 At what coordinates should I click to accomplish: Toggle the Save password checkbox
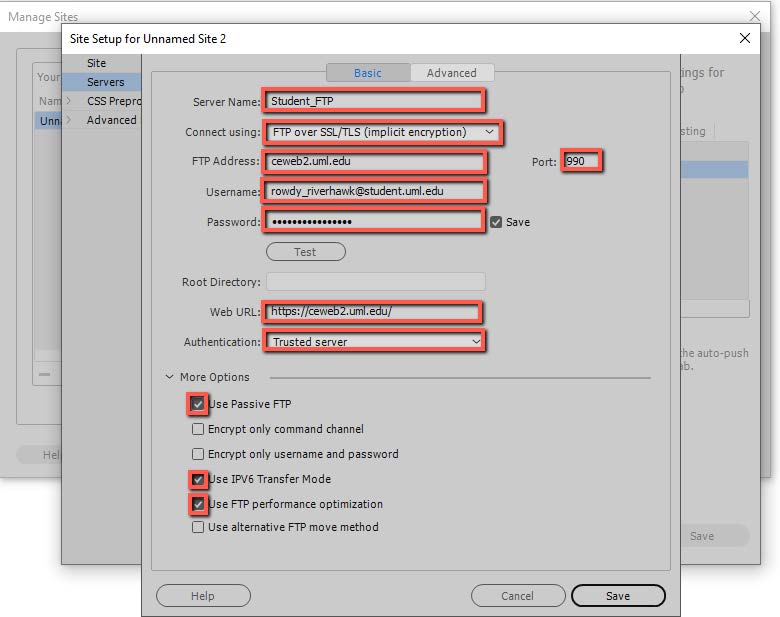click(496, 222)
